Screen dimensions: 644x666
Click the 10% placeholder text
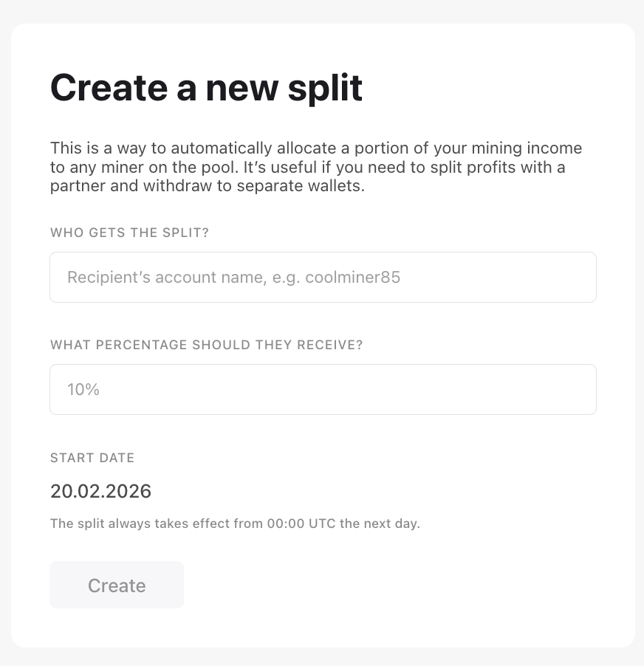(x=83, y=390)
